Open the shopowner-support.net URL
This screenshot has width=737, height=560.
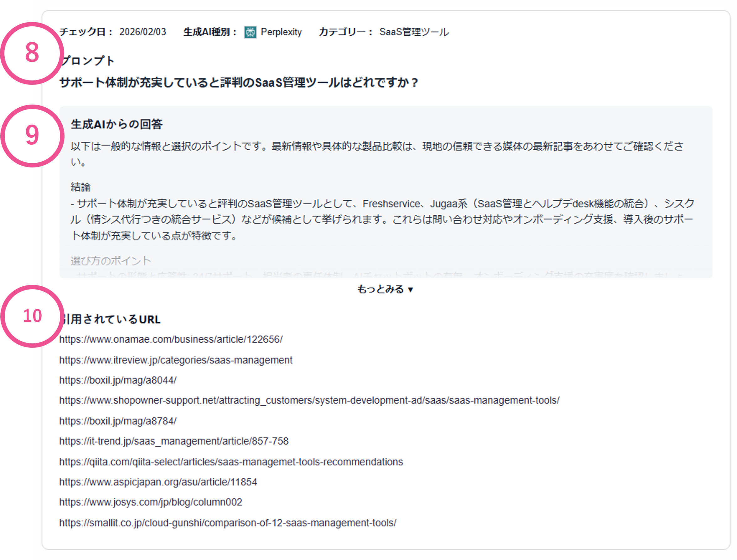click(309, 400)
